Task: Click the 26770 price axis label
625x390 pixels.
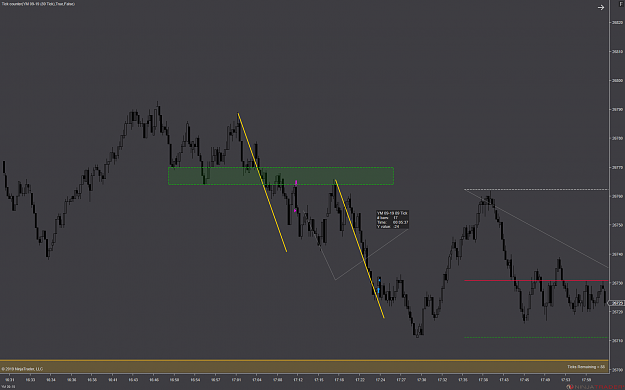Action: (617, 167)
